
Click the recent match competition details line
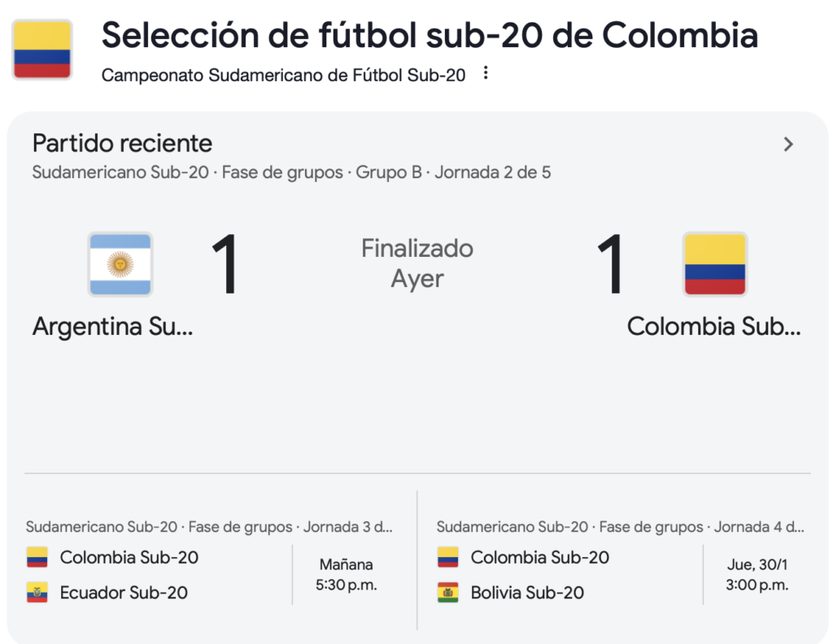[292, 172]
